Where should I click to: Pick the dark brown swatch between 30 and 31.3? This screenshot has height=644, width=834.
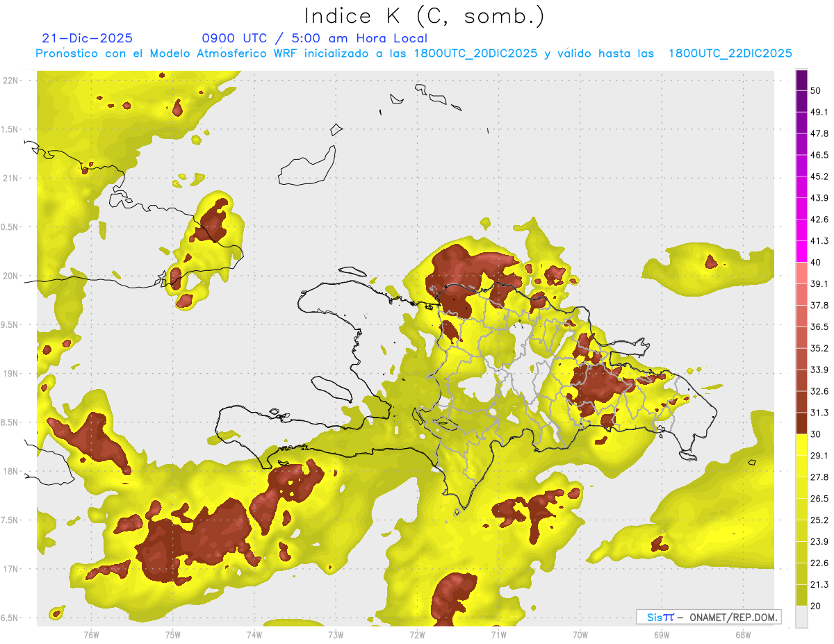pos(801,424)
